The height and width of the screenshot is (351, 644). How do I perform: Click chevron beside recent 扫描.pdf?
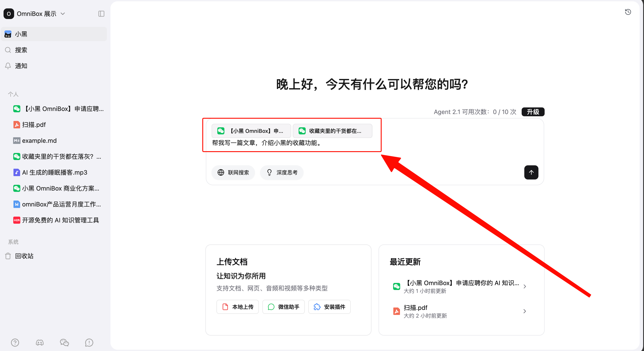tap(525, 311)
